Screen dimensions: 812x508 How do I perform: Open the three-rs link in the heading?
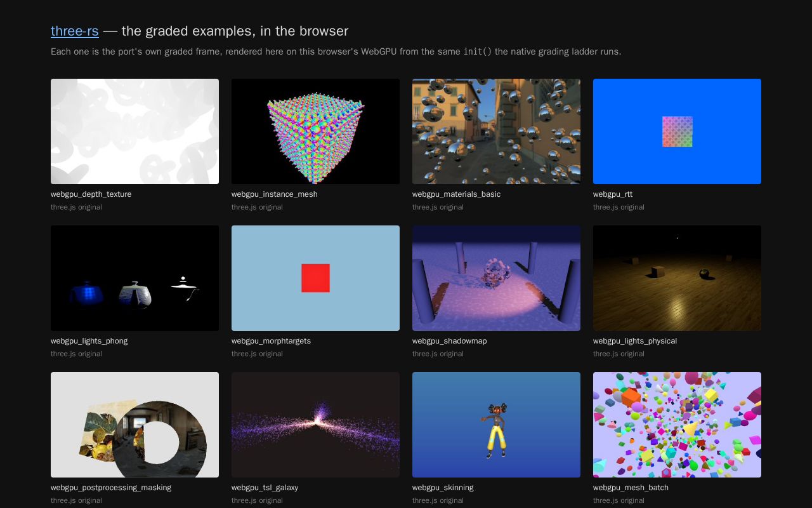pyautogui.click(x=75, y=30)
